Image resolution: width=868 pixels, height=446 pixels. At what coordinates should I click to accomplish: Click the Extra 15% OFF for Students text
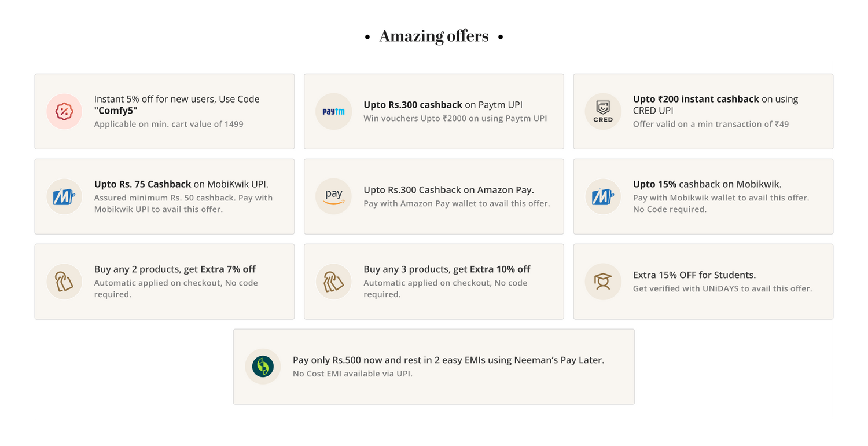[x=694, y=275]
